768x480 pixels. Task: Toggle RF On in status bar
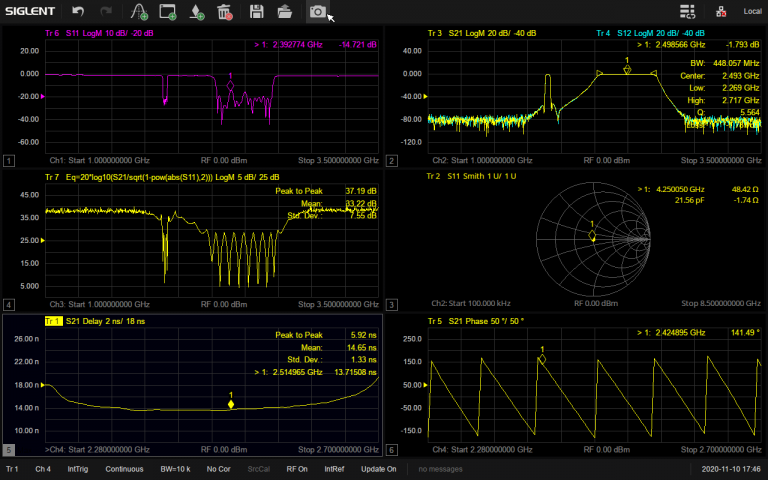tap(298, 469)
